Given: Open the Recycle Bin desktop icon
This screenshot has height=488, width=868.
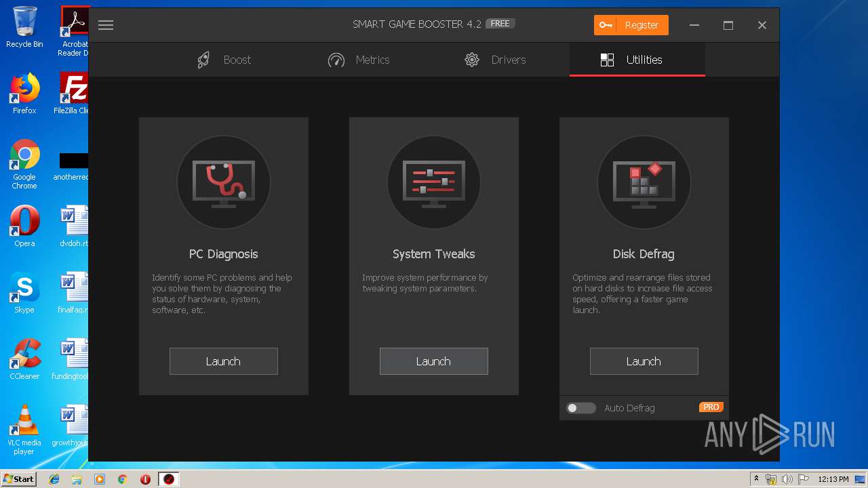Looking at the screenshot, I should (24, 27).
